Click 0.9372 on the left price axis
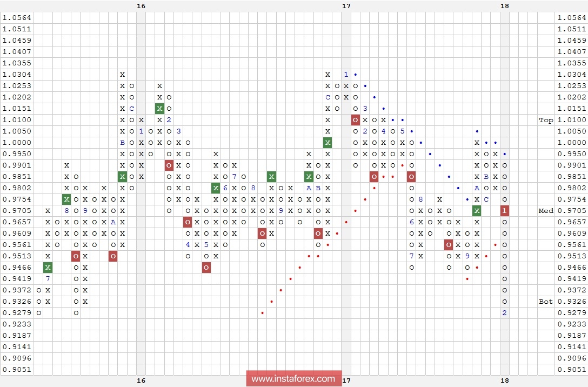The image size is (588, 387). click(17, 290)
